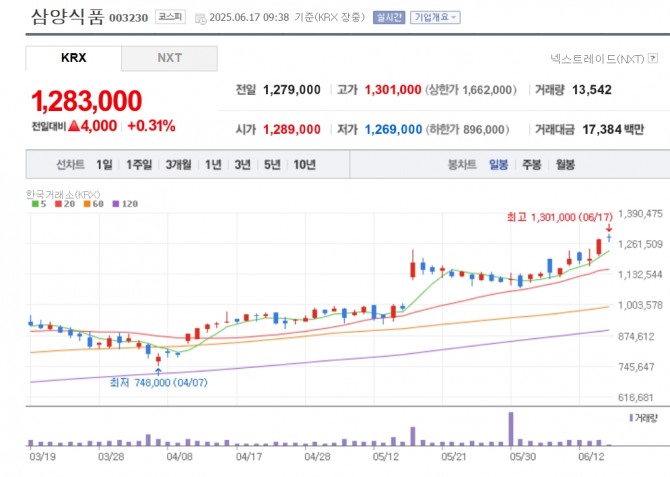The image size is (670, 477).
Task: Click the 전일 value 1,279,000
Action: click(x=292, y=90)
